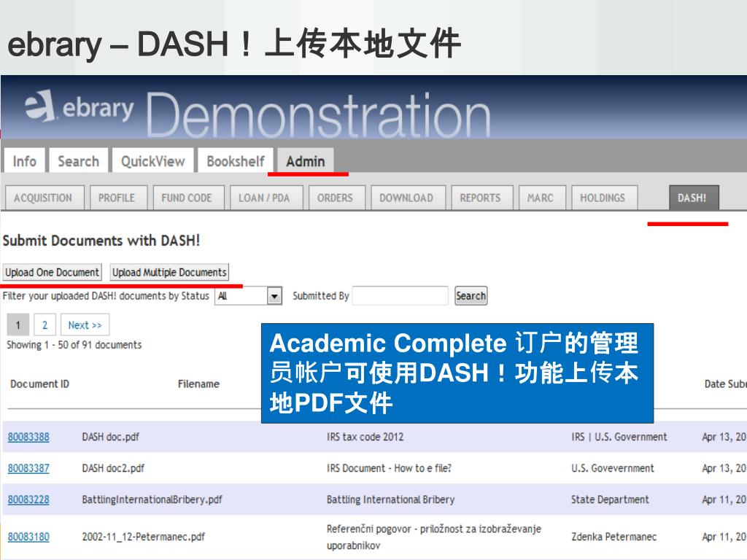Open the QuickView tab
747x560 pixels.
tap(153, 161)
